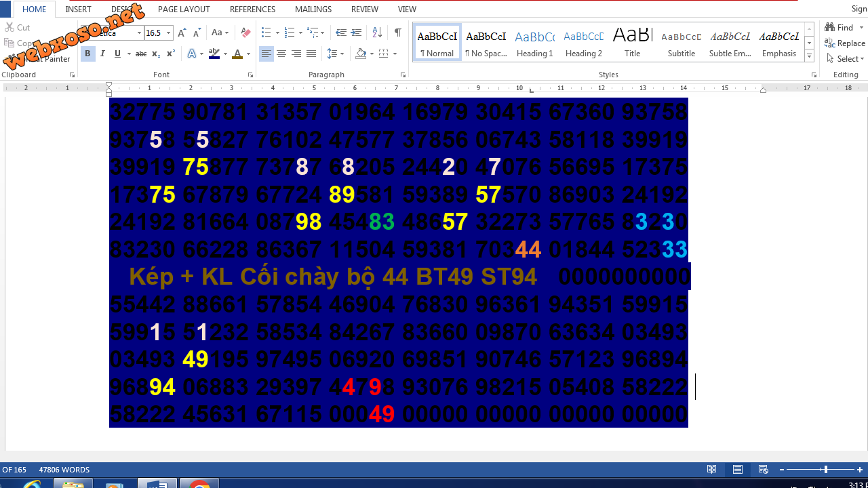Viewport: 868px width, 488px height.
Task: Switch to Print Layout view
Action: (738, 469)
